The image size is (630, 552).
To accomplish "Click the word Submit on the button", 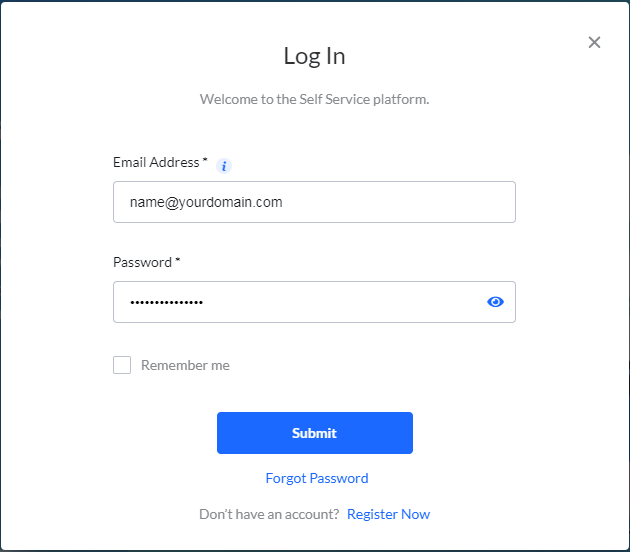I will coord(314,433).
